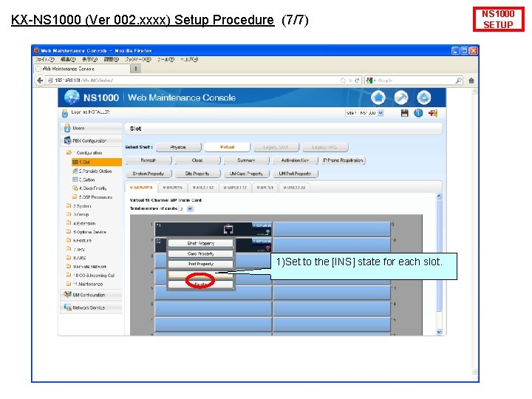Viewport: 532px width, 399px height.
Task: Expand the 7.TRS folder
Action: (x=69, y=249)
